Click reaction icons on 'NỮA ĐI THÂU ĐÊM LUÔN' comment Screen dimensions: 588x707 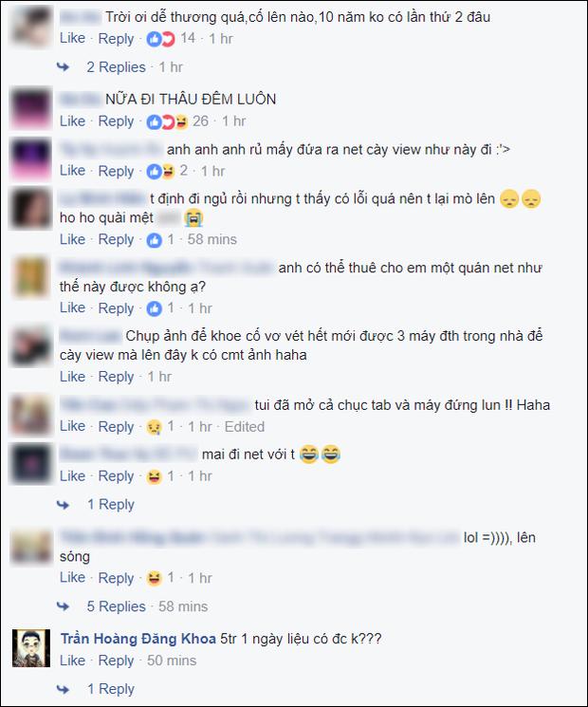tap(167, 121)
